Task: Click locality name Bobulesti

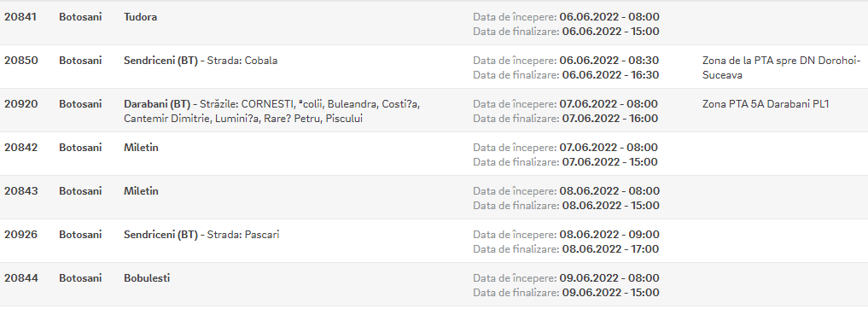Action: (x=147, y=278)
